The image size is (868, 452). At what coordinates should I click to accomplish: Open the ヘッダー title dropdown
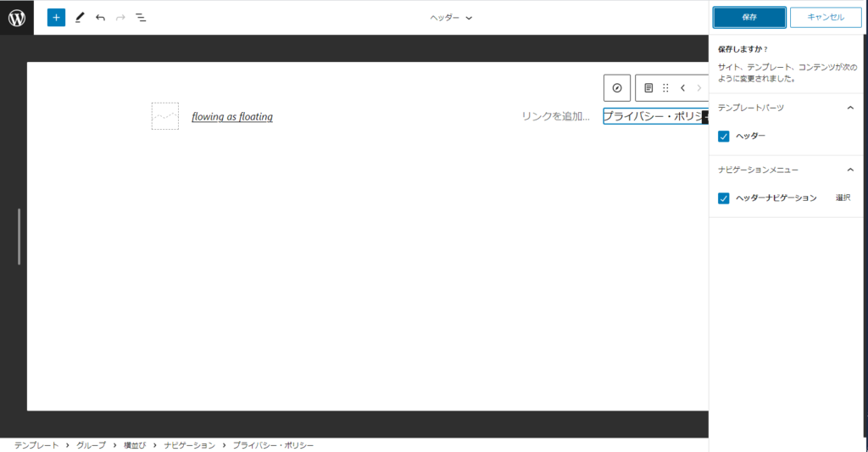[451, 17]
